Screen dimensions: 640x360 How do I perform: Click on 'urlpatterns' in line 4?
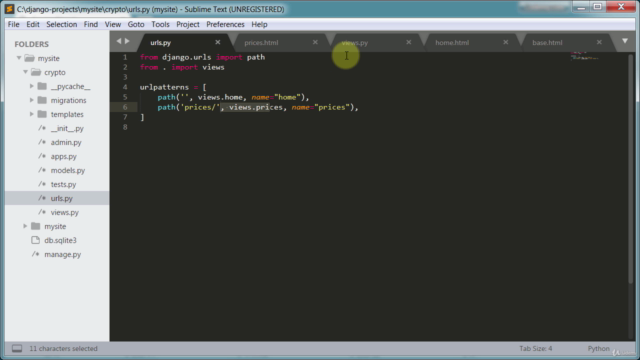click(164, 87)
